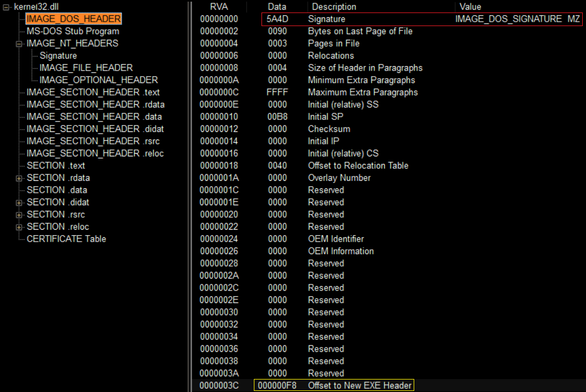586x392 pixels.
Task: Open the CERTIFICATE Table entry
Action: click(x=65, y=238)
